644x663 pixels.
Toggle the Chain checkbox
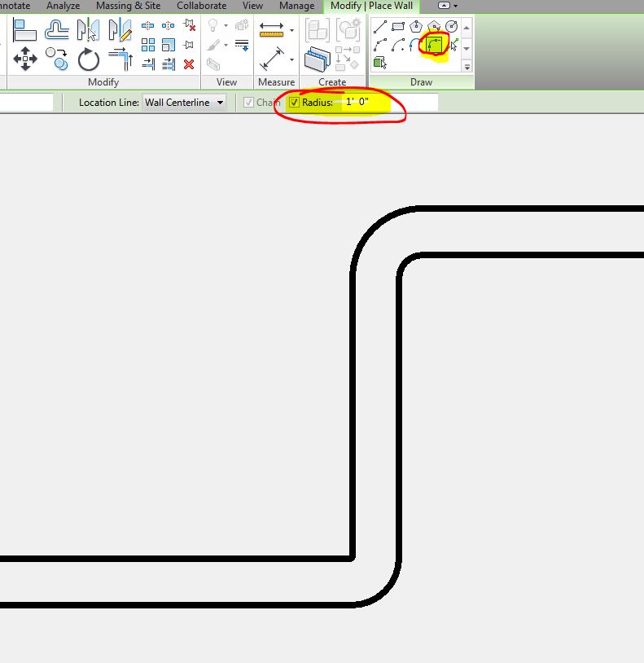point(249,103)
